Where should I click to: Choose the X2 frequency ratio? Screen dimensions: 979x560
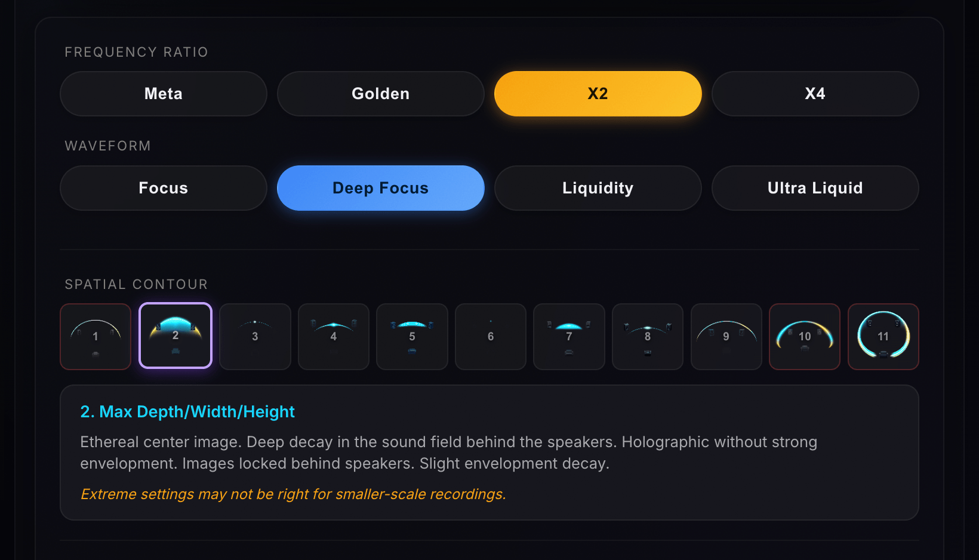click(x=598, y=94)
